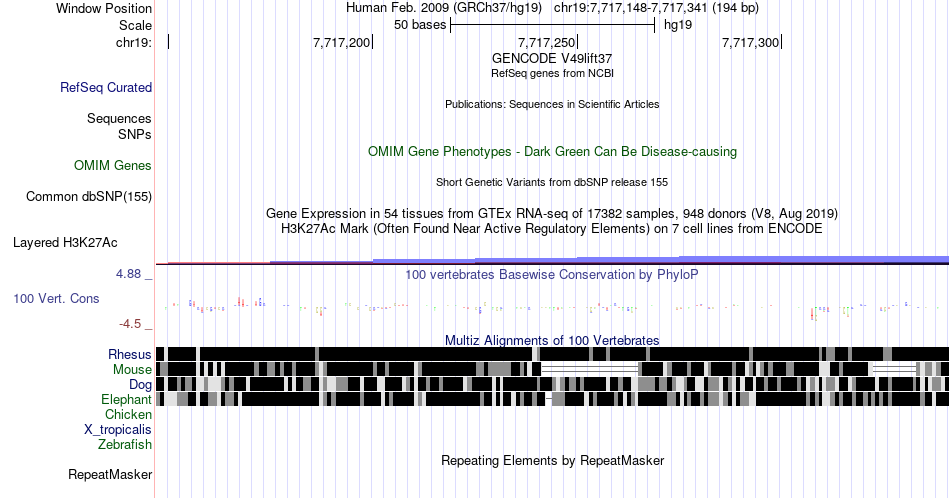Select the X_tropicalis alignment row label
This screenshot has height=498, width=950.
pos(118,429)
